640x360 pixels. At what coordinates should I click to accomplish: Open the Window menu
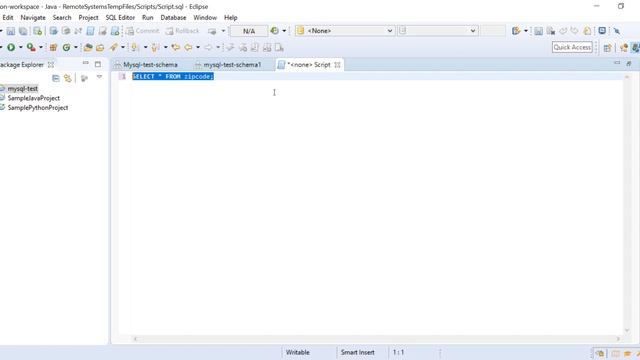[205, 18]
